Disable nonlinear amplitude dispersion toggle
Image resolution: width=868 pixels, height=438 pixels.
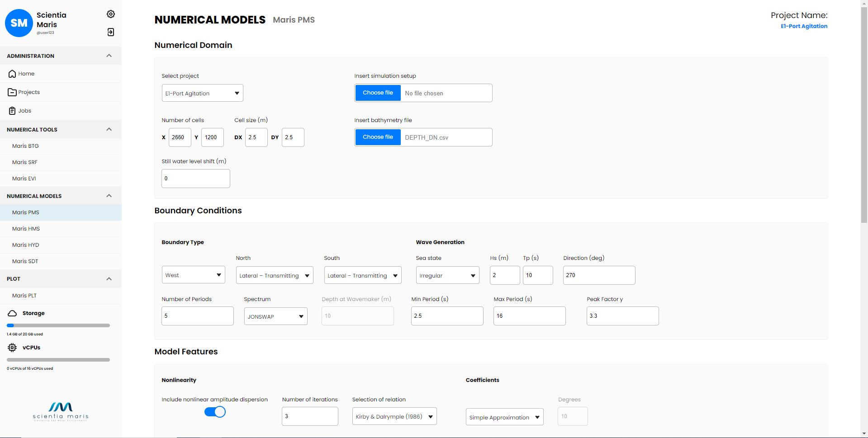215,412
